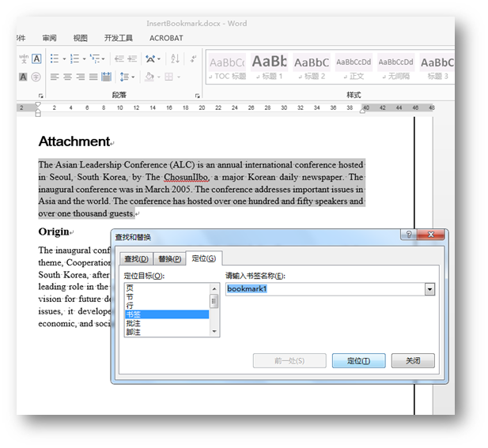Apply distributed alignment
This screenshot has height=448, width=488.
click(x=107, y=77)
